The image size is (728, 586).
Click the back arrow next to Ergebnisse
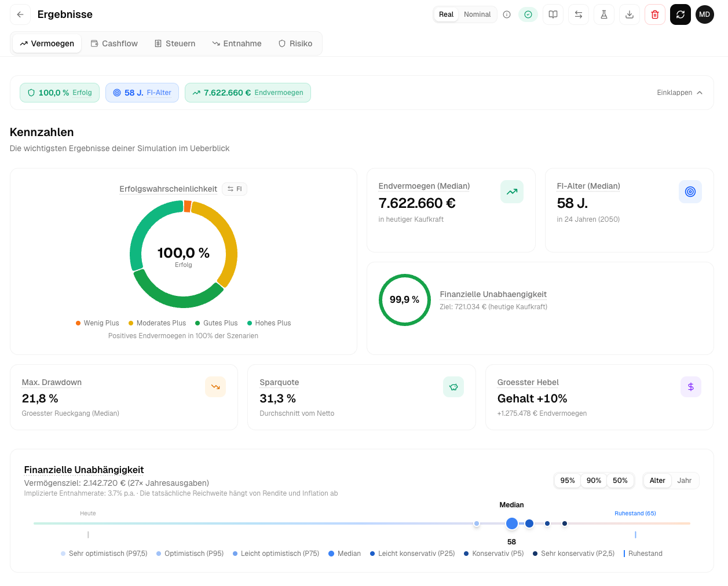click(20, 14)
